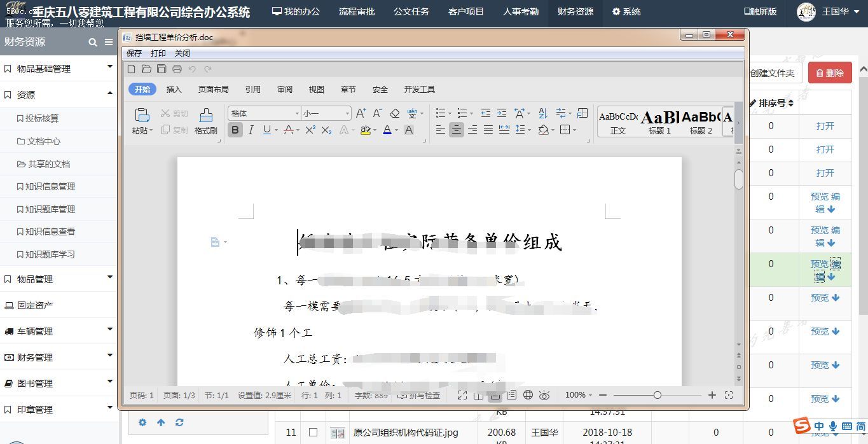Click the Paste (粘贴) clipboard icon
Image resolution: width=868 pixels, height=444 pixels.
click(142, 115)
